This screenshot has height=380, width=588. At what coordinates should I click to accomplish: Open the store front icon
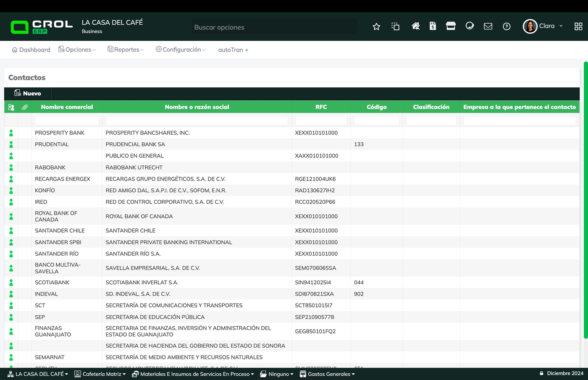(x=451, y=26)
